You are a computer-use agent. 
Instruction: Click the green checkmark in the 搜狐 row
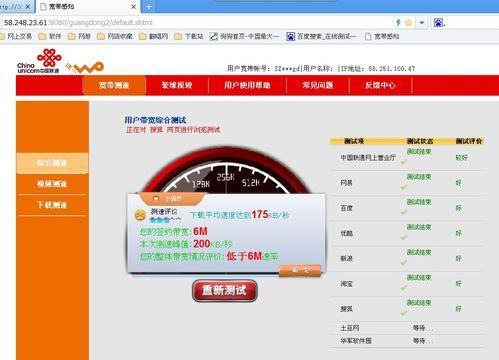[404, 313]
